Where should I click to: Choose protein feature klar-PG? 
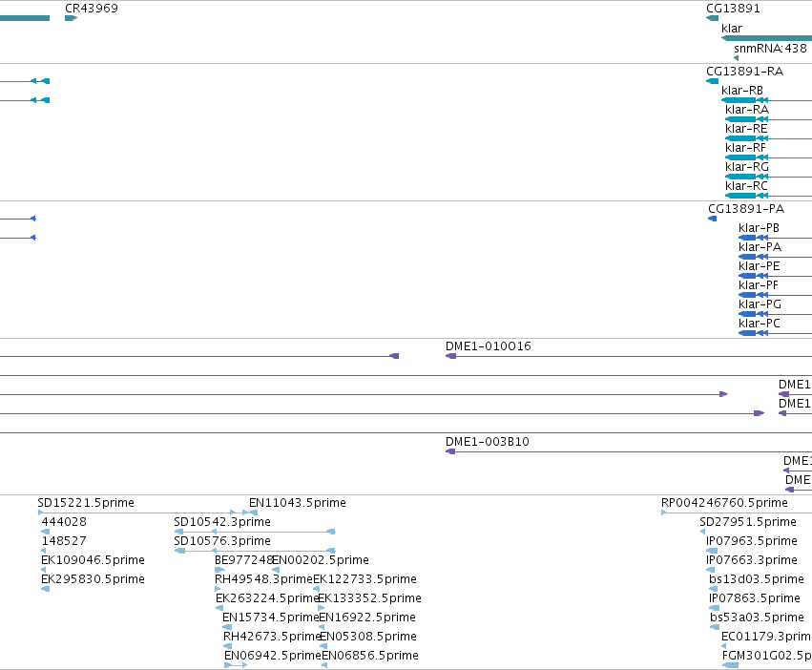(x=760, y=304)
